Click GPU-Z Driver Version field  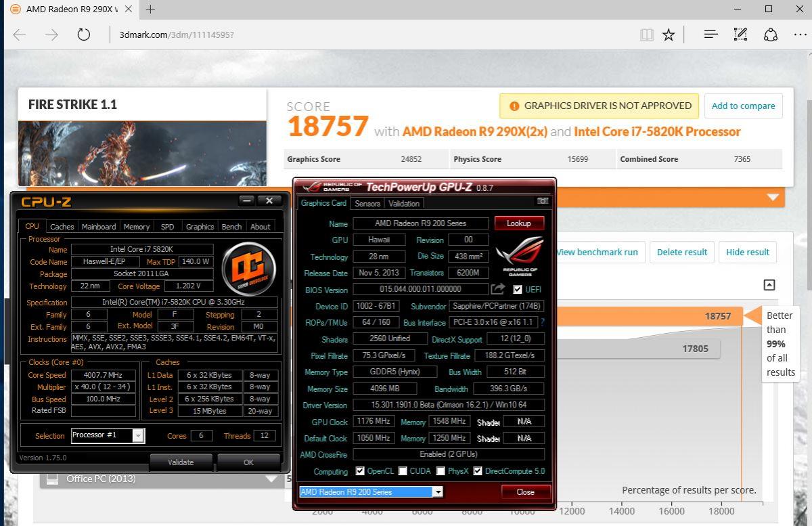(448, 405)
